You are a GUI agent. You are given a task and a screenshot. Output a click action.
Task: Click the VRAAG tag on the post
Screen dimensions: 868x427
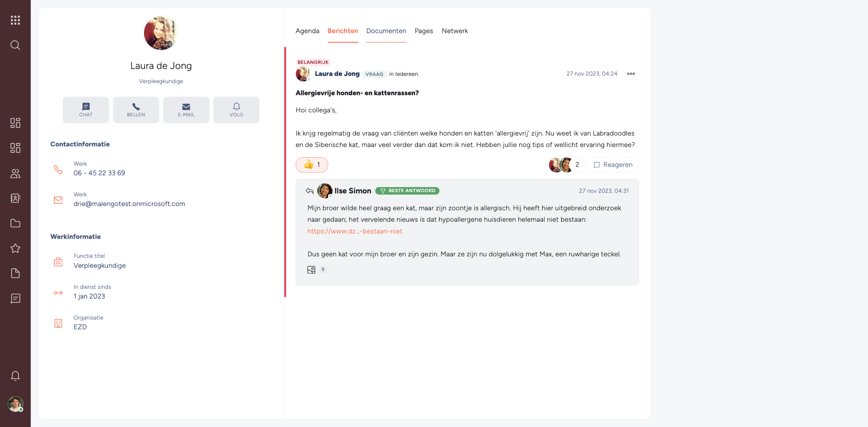point(374,74)
